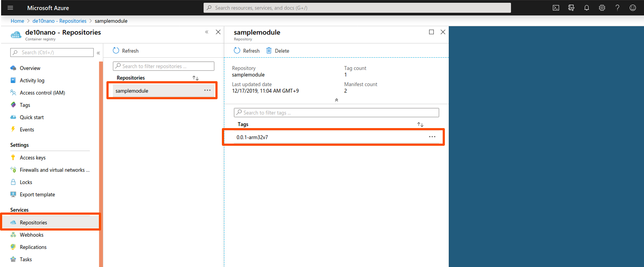
Task: Click the samplemodule breadcrumb item
Action: tap(111, 21)
